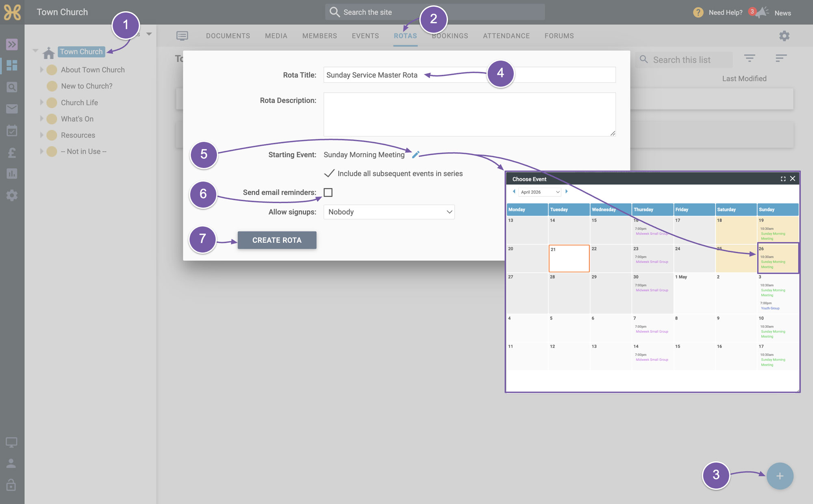This screenshot has width=813, height=504.
Task: Open the dashboard grid icon in sidebar
Action: (12, 65)
